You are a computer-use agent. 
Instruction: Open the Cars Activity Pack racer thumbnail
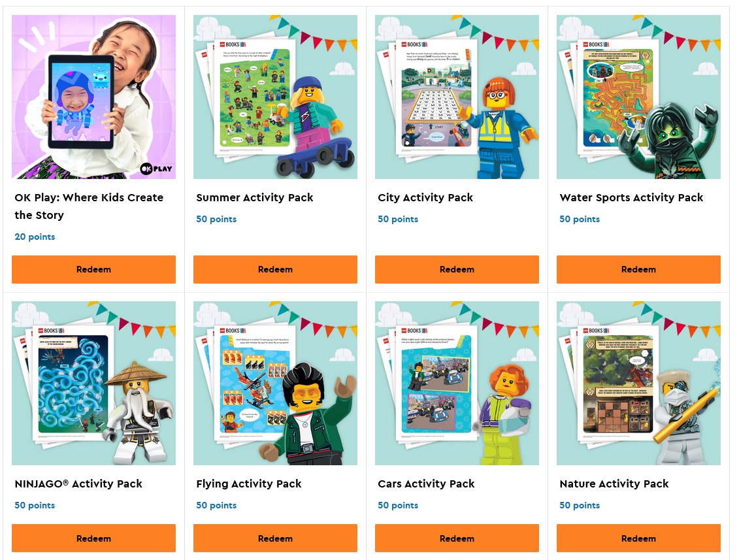(x=457, y=383)
